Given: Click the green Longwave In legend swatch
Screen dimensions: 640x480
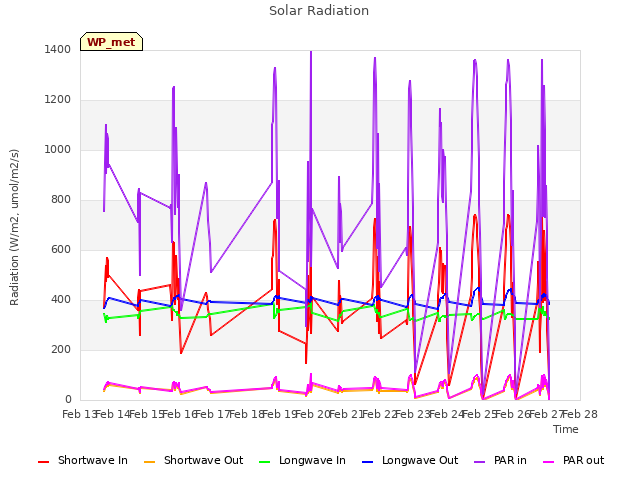Looking at the screenshot, I should [x=264, y=462].
